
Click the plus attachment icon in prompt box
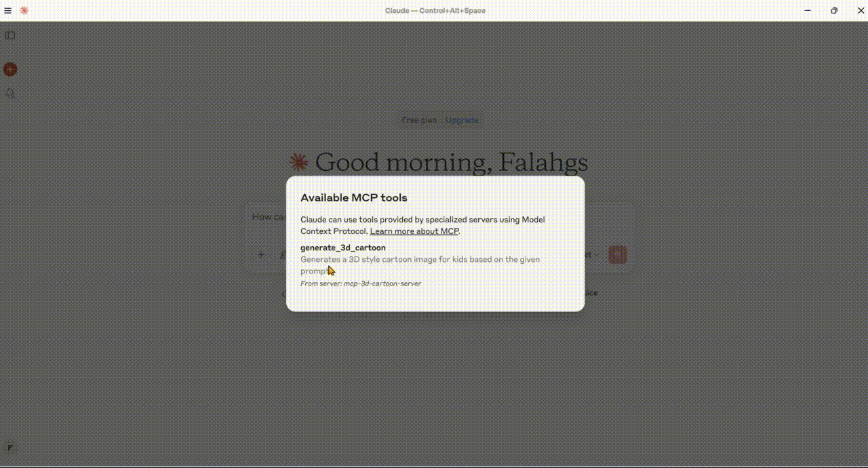[261, 255]
